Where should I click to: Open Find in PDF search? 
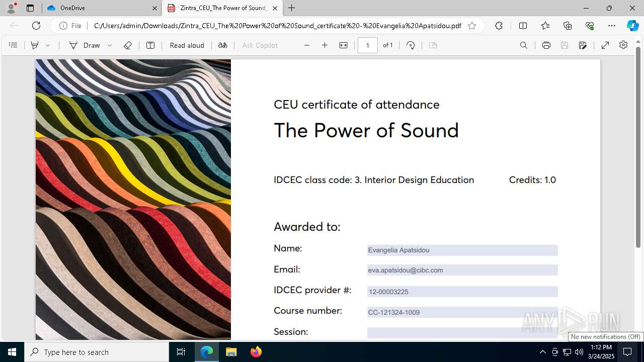[524, 45]
